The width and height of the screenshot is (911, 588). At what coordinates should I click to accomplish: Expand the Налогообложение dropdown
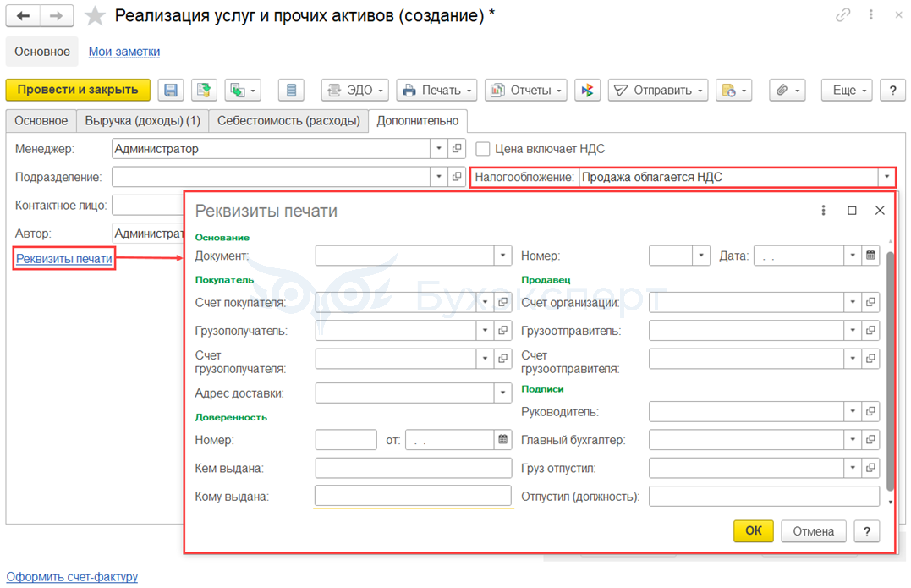[886, 177]
